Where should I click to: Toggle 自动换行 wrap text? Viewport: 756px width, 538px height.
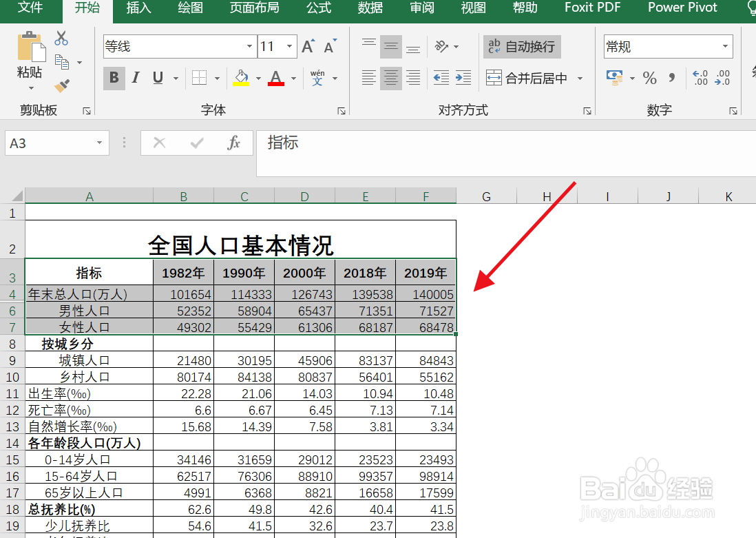coord(521,46)
